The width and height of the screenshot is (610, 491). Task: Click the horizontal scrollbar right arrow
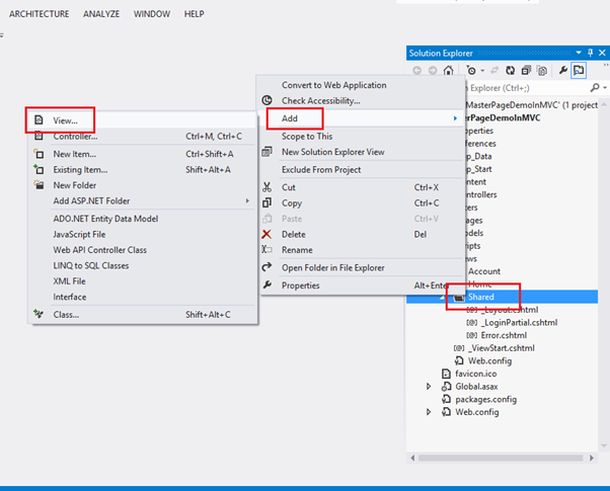pyautogui.click(x=592, y=458)
